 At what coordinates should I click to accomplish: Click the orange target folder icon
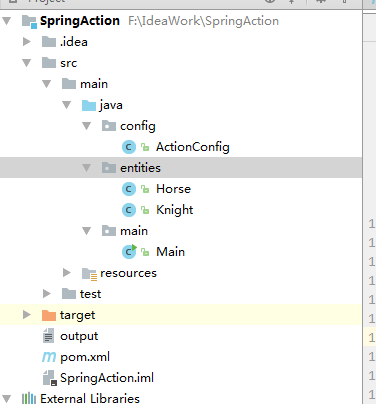pyautogui.click(x=49, y=315)
